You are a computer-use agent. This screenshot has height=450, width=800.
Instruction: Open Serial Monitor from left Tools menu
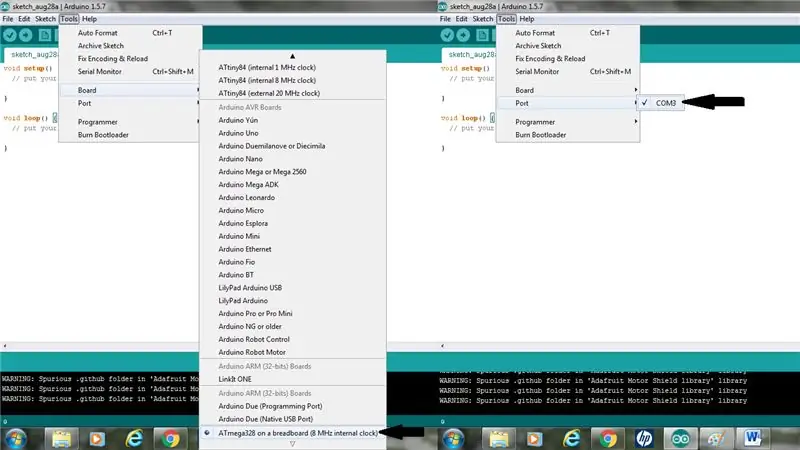click(x=130, y=71)
